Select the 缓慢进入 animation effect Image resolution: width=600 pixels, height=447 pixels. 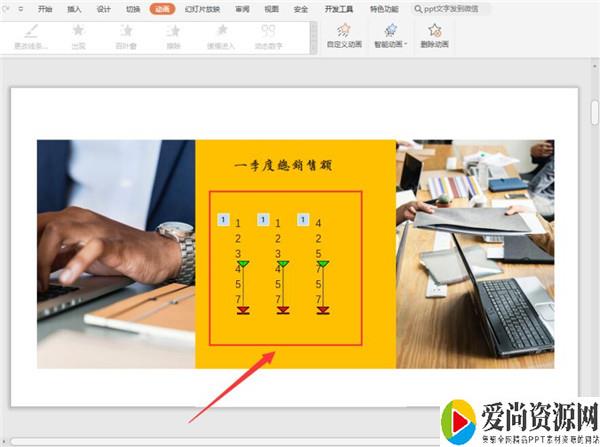[x=220, y=36]
